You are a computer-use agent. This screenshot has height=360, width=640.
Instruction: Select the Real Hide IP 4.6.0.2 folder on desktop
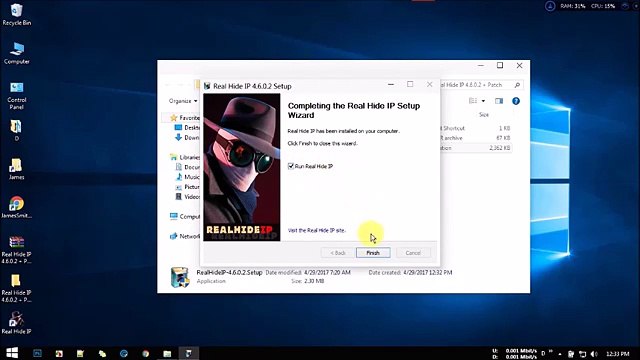click(16, 288)
